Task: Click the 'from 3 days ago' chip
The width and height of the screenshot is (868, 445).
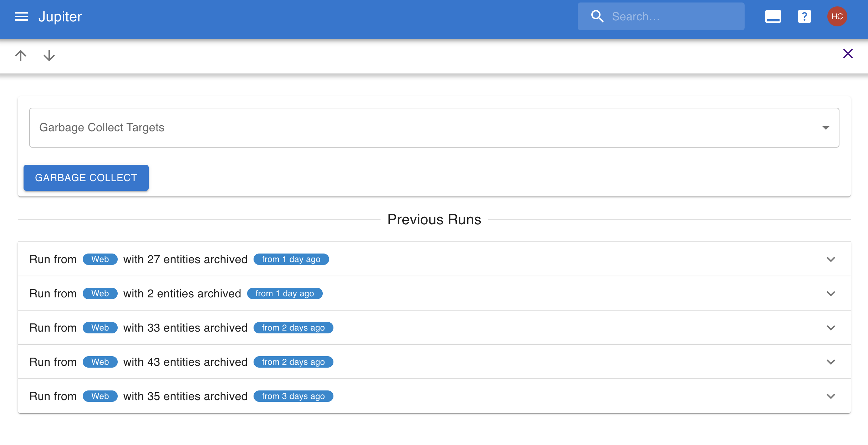Action: [293, 396]
